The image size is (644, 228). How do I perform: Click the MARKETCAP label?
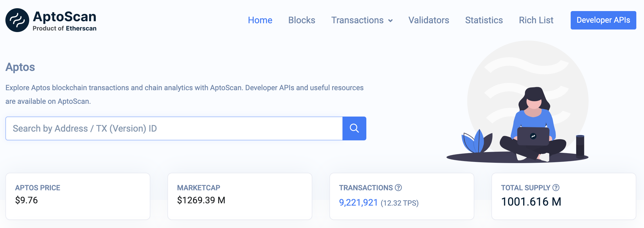click(199, 188)
